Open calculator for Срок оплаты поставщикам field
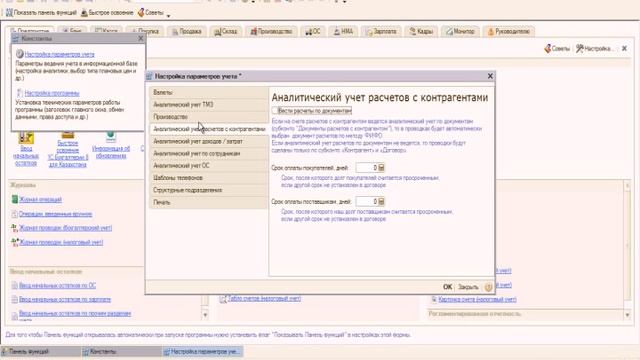Viewport: 640px width, 360px height. coord(381,201)
